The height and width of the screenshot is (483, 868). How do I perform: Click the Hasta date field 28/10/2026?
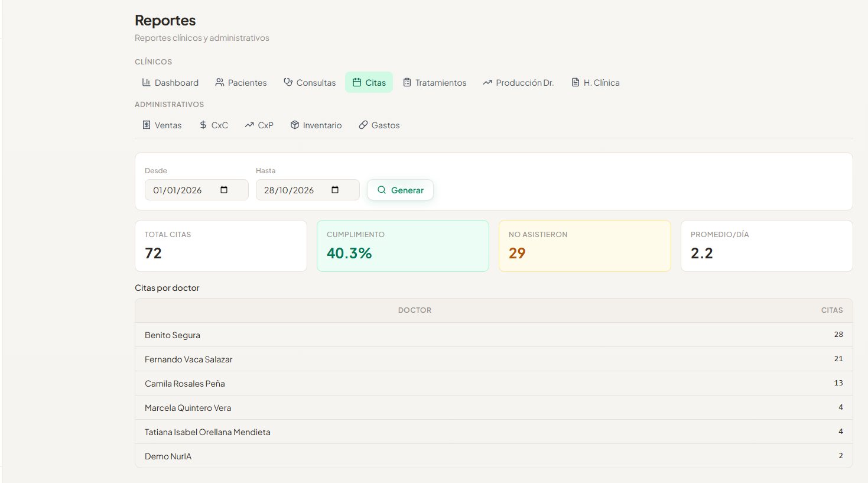[x=308, y=190]
